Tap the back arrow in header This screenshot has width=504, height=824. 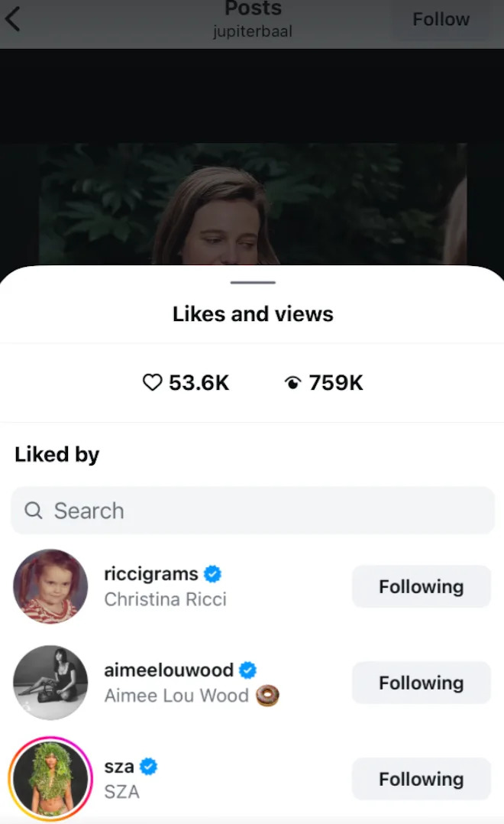(x=13, y=20)
